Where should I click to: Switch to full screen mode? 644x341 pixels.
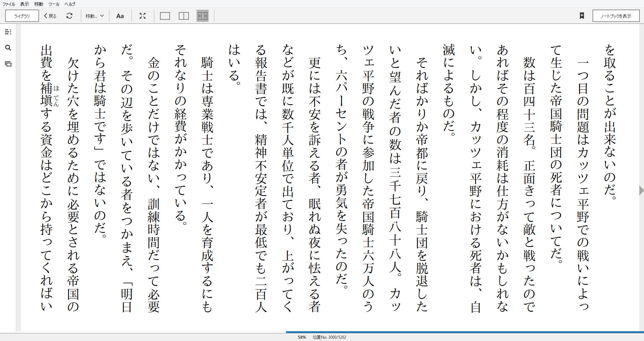click(143, 16)
